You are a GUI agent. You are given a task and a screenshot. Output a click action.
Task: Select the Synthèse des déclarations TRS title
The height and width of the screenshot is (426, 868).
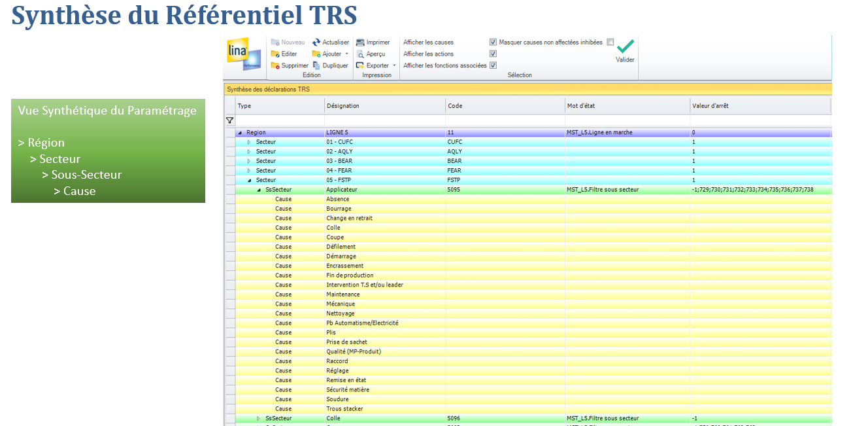[268, 89]
